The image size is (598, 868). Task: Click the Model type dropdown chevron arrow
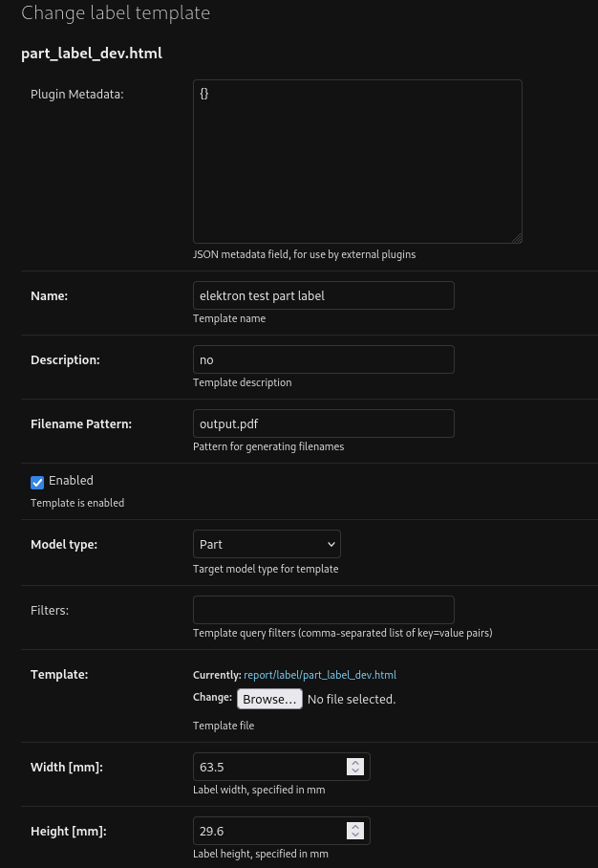click(330, 543)
